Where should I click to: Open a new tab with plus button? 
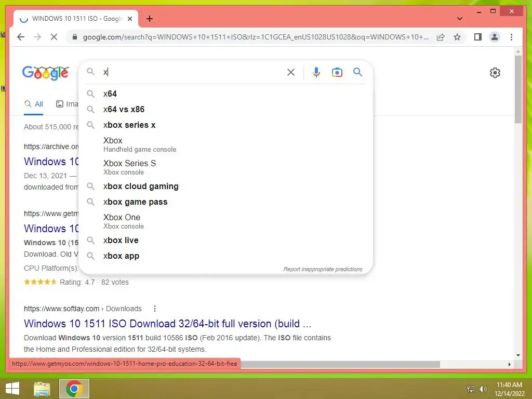(150, 19)
